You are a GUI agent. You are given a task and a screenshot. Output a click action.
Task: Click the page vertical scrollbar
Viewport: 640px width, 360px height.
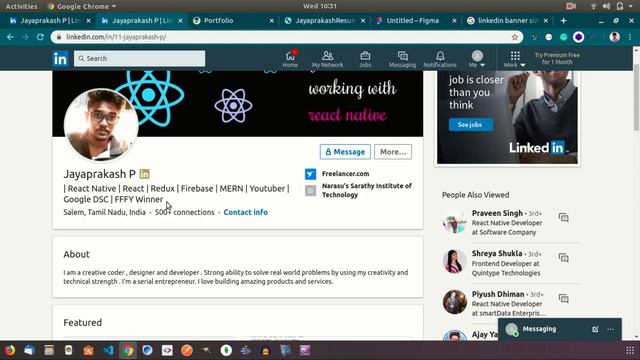[636, 98]
